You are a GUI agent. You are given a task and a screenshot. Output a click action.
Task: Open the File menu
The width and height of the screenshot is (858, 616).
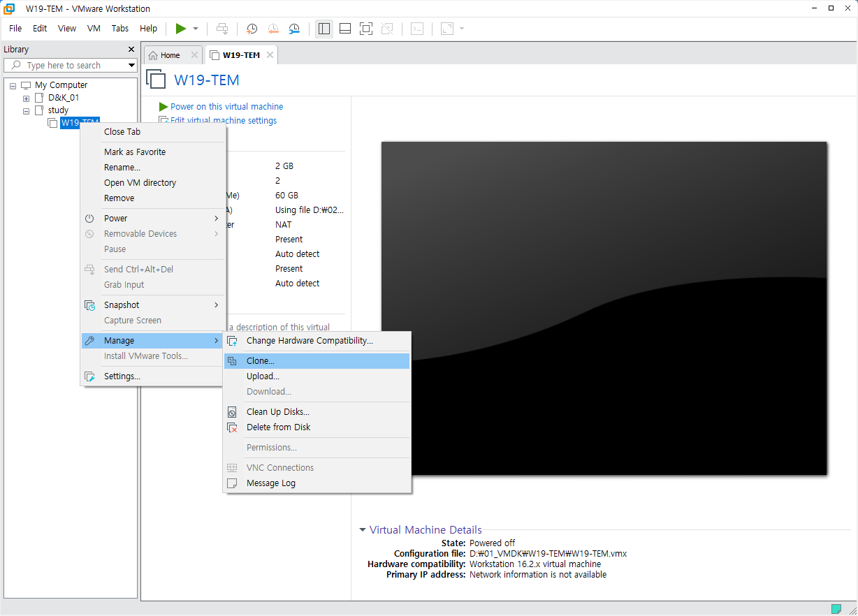click(15, 29)
